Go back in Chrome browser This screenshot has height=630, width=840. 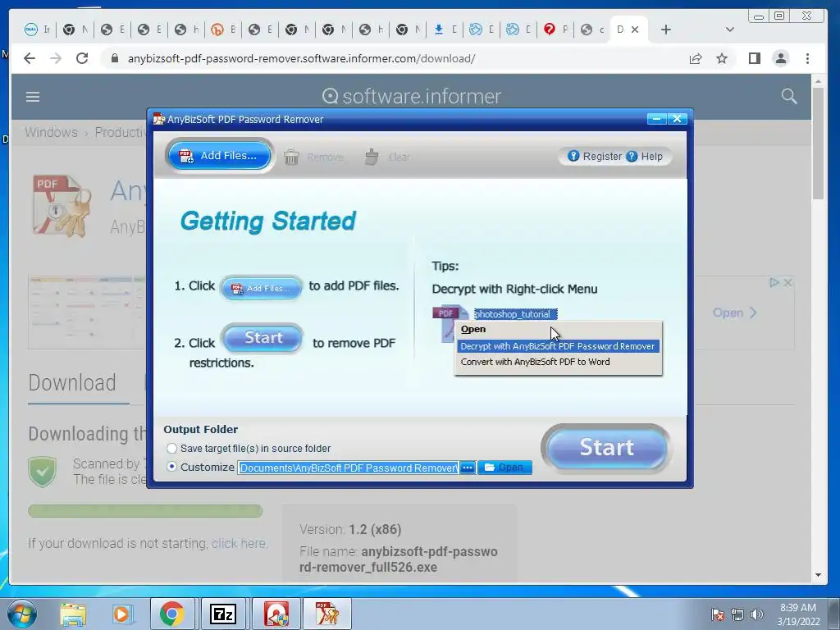click(30, 58)
